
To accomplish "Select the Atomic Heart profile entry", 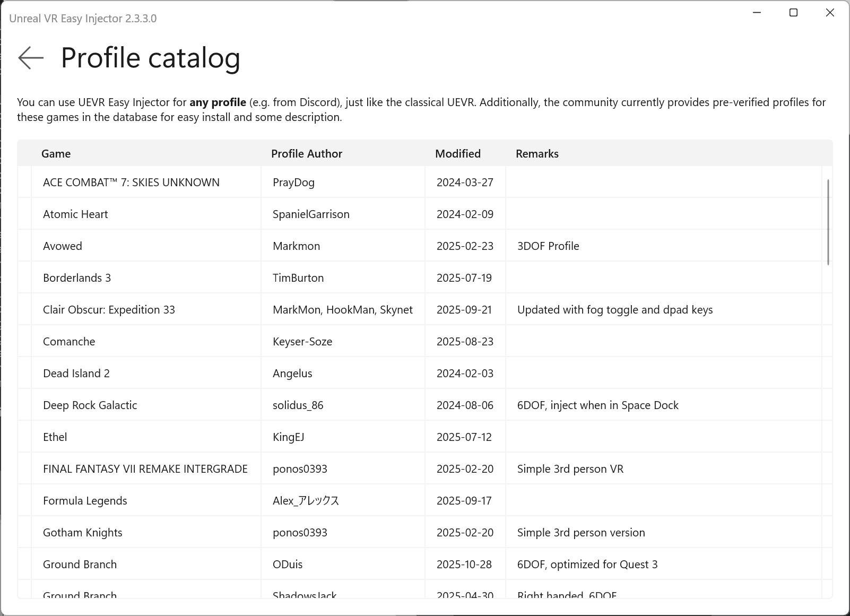I will point(212,214).
